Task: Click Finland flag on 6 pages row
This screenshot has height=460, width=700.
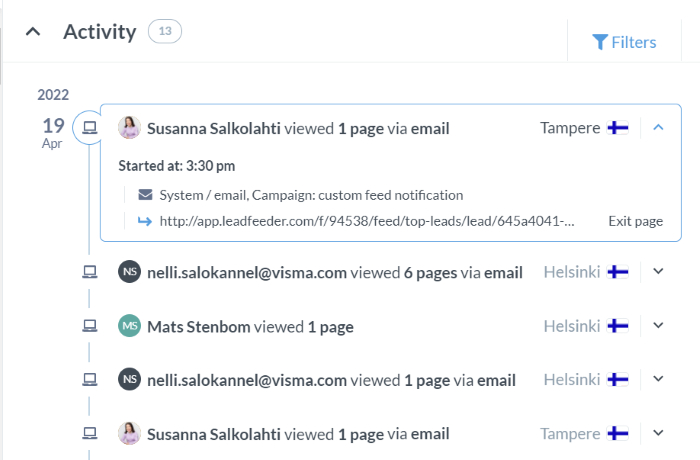Action: point(618,272)
